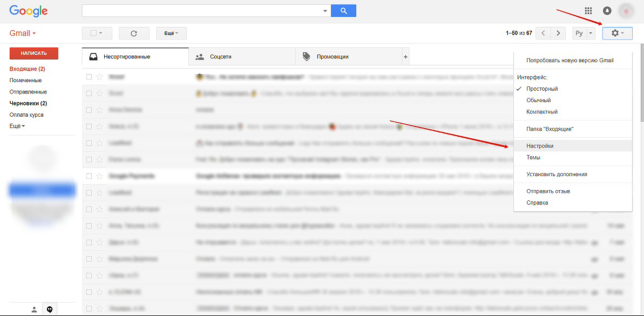Open the account avatar

coord(626,11)
